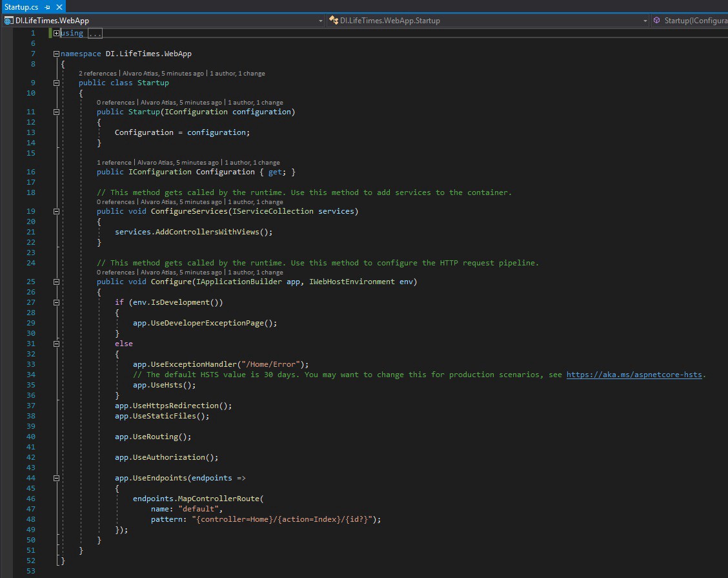Image resolution: width=728 pixels, height=578 pixels.
Task: Collapse the env.IsDevelopment if block
Action: (x=57, y=302)
